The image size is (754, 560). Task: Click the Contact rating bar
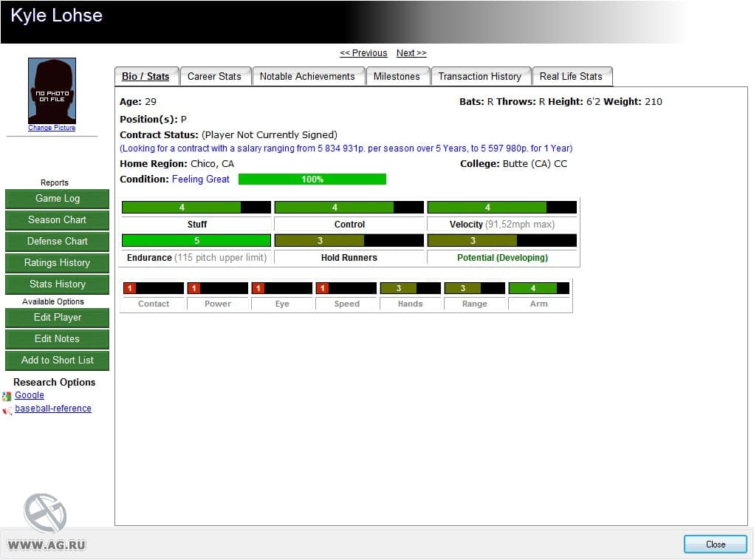point(154,288)
